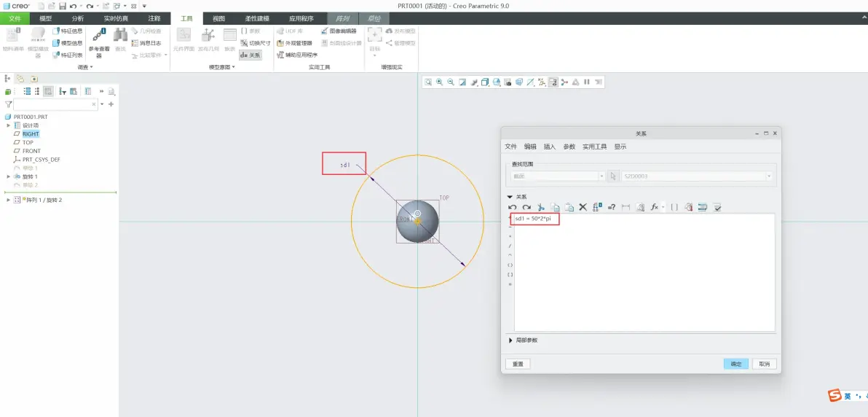Click the undo arrow in Relations toolbar
Screen dimensions: 868x417
512,207
